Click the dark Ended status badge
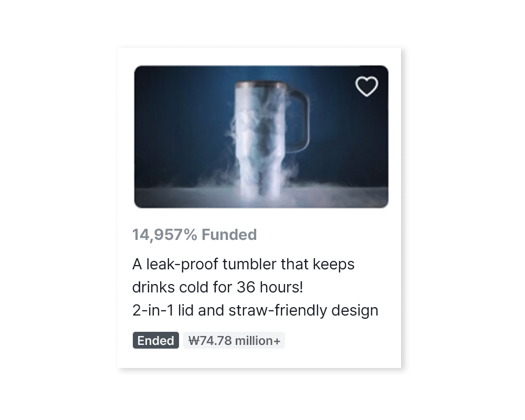This screenshot has width=525, height=420. click(155, 341)
